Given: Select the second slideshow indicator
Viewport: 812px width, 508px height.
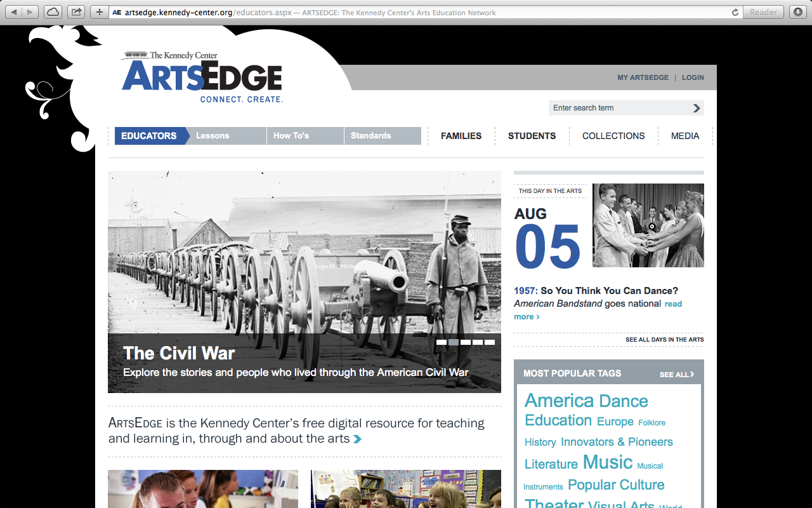Looking at the screenshot, I should click(x=454, y=342).
